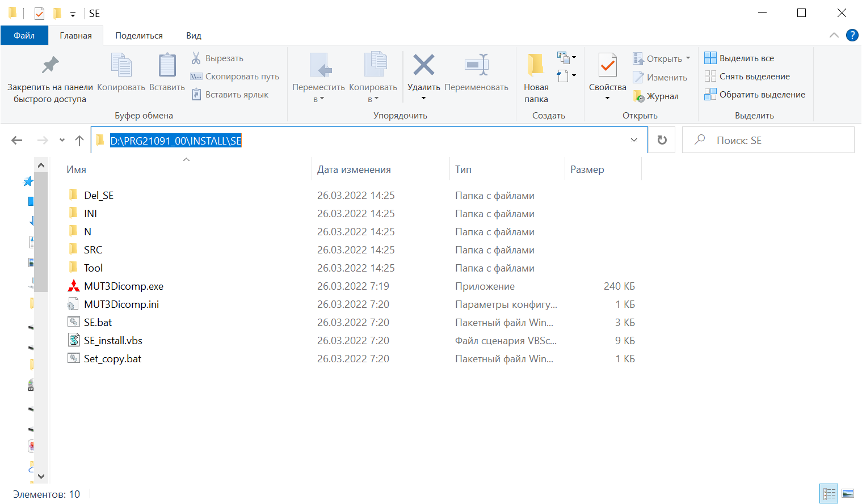The height and width of the screenshot is (504, 862).
Task: Switch to the Вид ribbon tab
Action: [x=194, y=36]
